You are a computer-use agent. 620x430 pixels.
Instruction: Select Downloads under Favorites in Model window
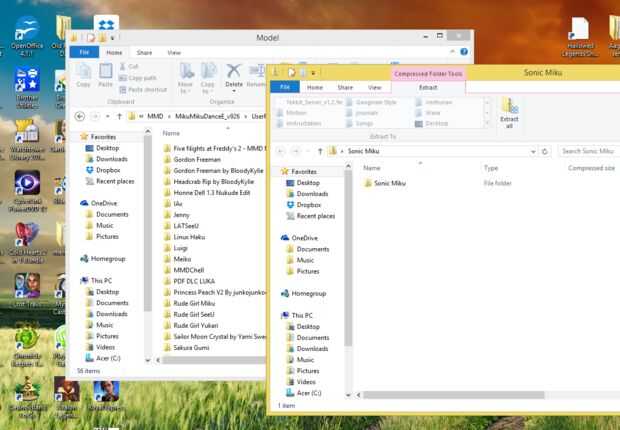[107, 159]
